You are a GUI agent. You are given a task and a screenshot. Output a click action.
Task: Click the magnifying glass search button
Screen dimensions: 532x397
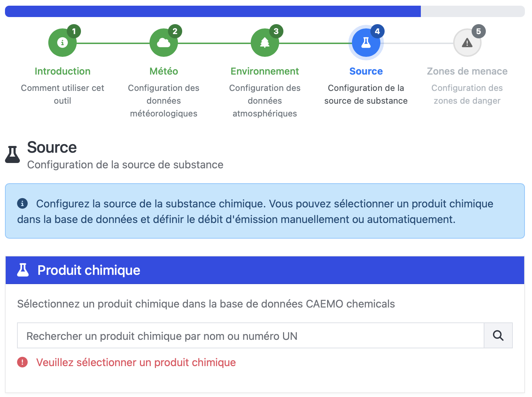coord(498,336)
